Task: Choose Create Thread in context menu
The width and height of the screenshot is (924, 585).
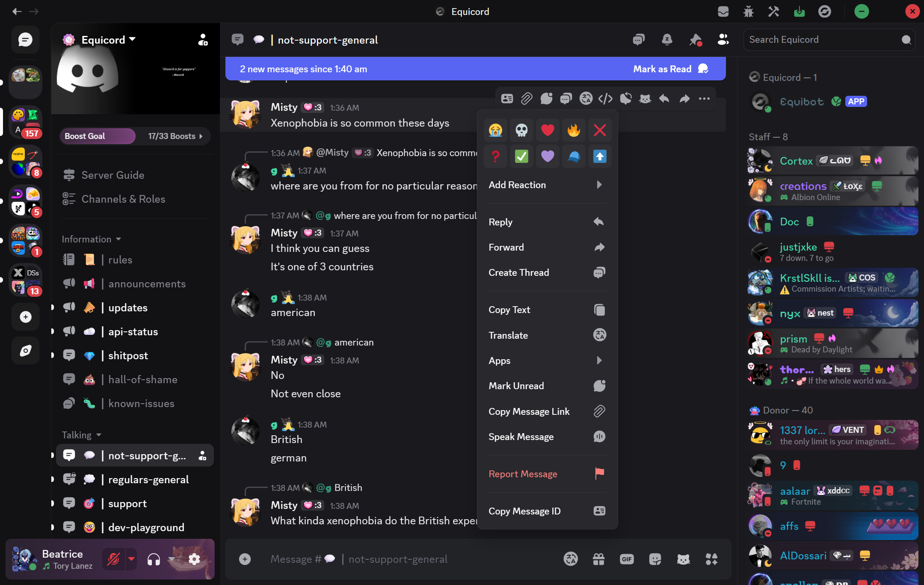Action: coord(548,272)
